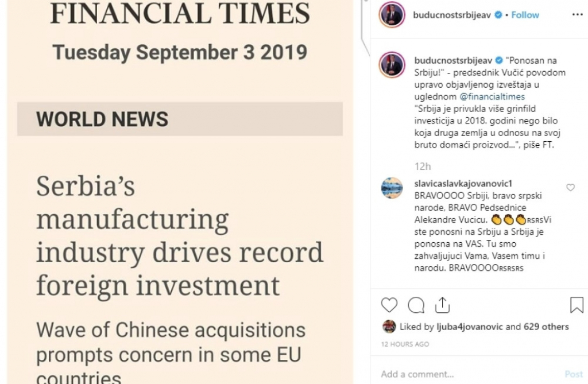Like the post with the heart icon
Screen dimensions: 588x384
(389, 305)
